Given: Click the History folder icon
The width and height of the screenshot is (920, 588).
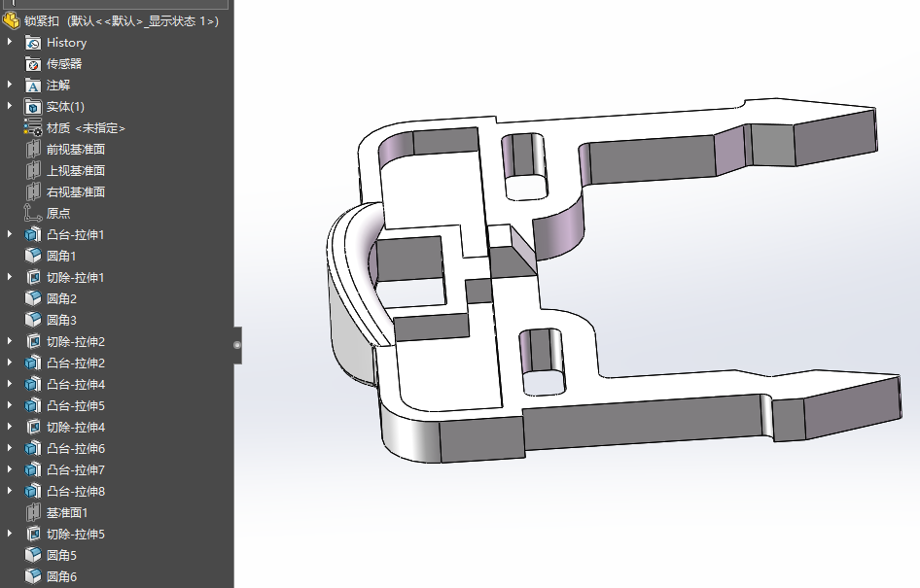Looking at the screenshot, I should coord(33,43).
